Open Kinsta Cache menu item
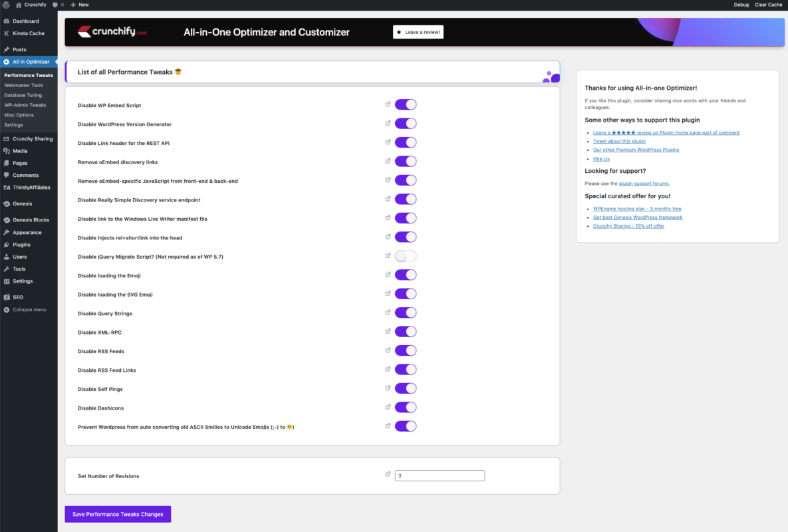 (29, 33)
